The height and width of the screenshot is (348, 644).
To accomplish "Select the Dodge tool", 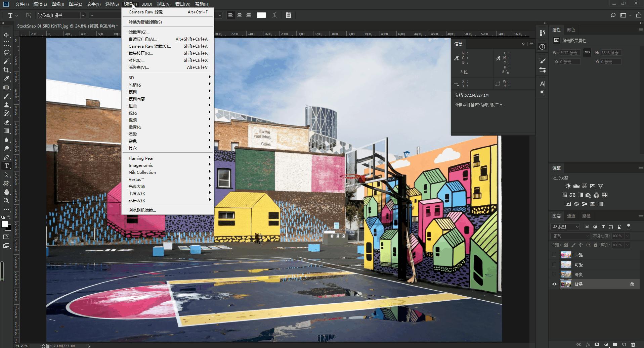I will (x=6, y=148).
